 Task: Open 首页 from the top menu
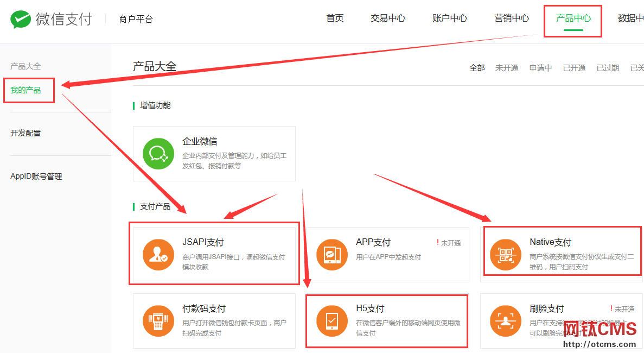pyautogui.click(x=335, y=18)
